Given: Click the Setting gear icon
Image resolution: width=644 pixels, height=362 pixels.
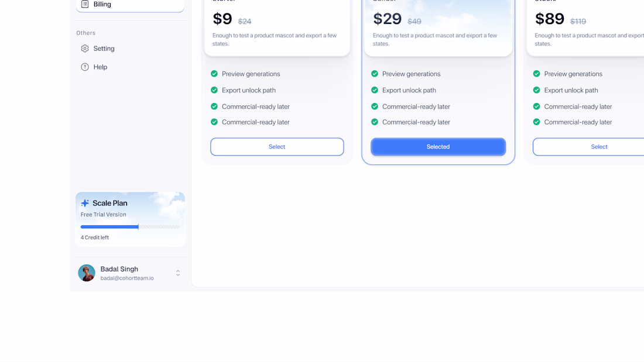Looking at the screenshot, I should [x=85, y=49].
